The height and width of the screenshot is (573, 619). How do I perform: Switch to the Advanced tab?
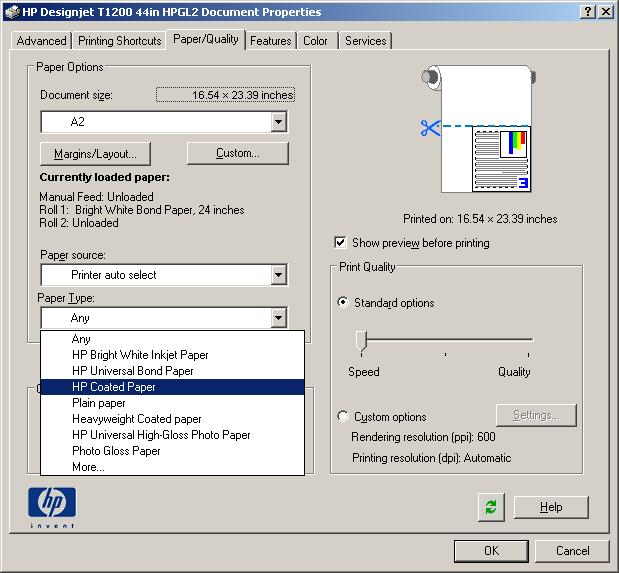(x=41, y=41)
